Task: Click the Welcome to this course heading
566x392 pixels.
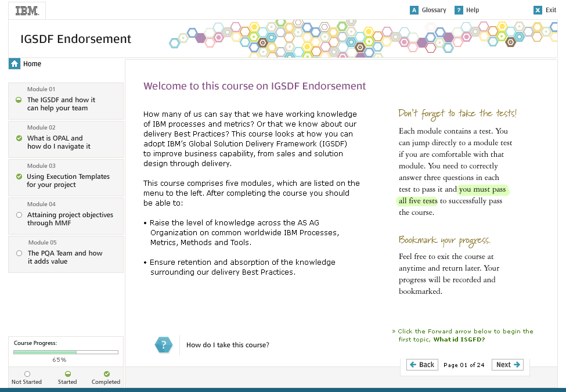Action: tap(254, 86)
